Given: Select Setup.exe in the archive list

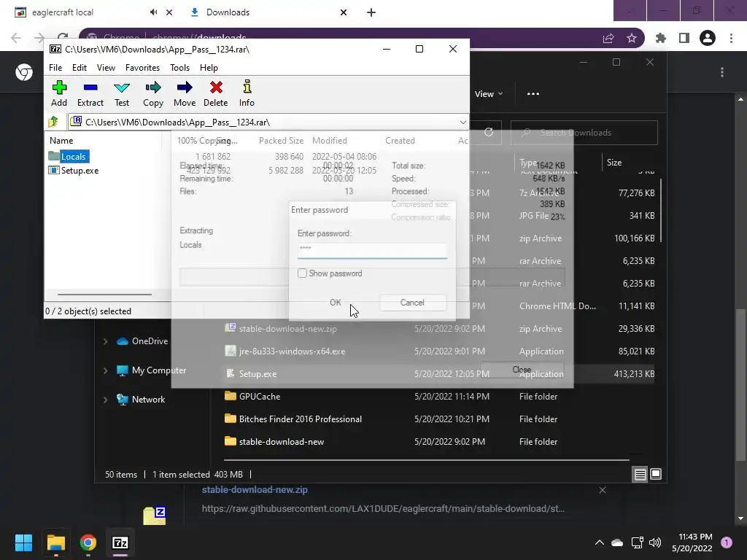Looking at the screenshot, I should [74, 171].
